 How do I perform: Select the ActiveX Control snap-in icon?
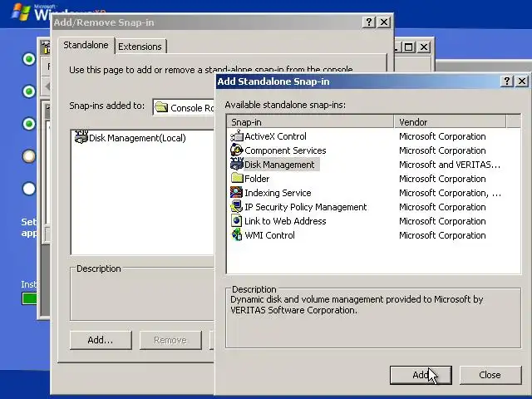tap(237, 136)
